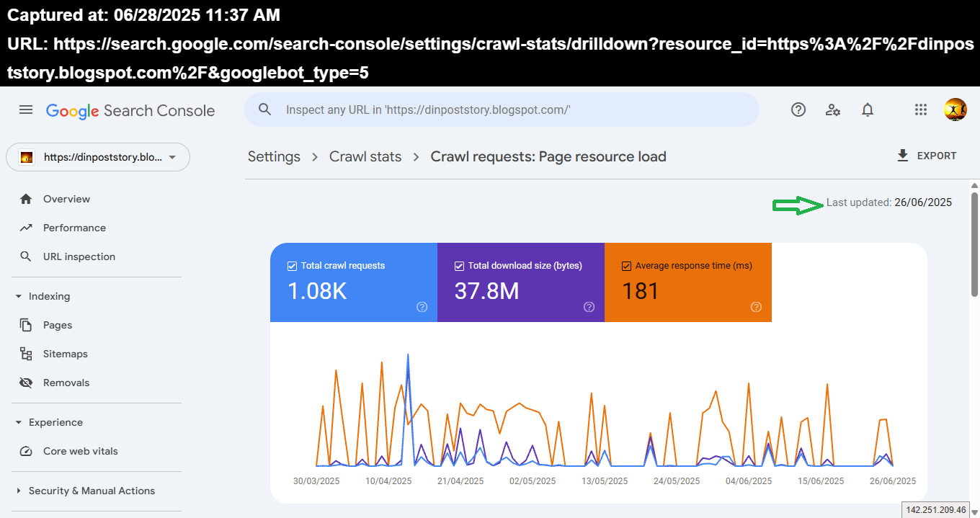
Task: Open the property selector dropdown
Action: (x=98, y=157)
